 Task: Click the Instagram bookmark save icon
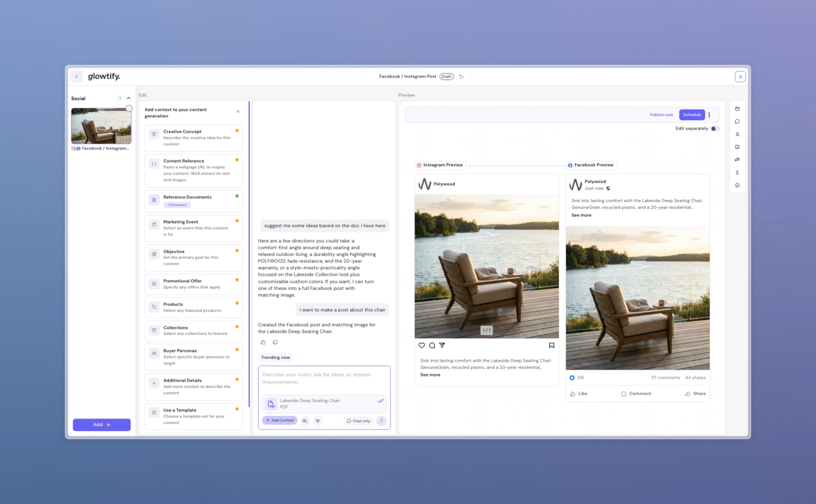551,346
